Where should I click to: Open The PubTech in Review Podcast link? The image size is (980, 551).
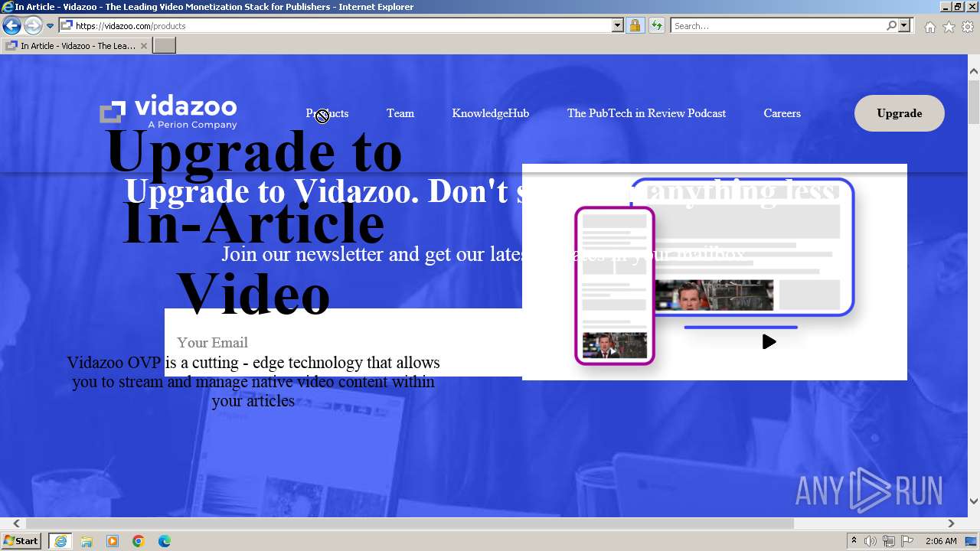tap(646, 113)
